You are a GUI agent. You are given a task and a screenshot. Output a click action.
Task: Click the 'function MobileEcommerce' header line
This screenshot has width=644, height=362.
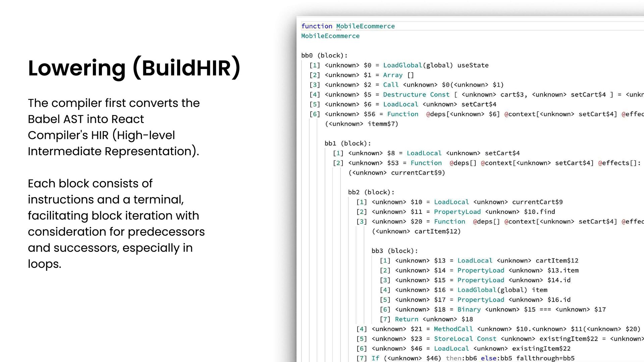coord(348,26)
